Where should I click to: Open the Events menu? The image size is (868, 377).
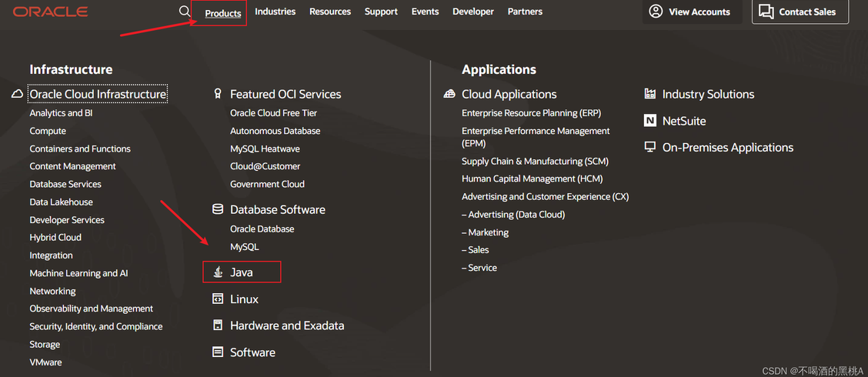[425, 12]
